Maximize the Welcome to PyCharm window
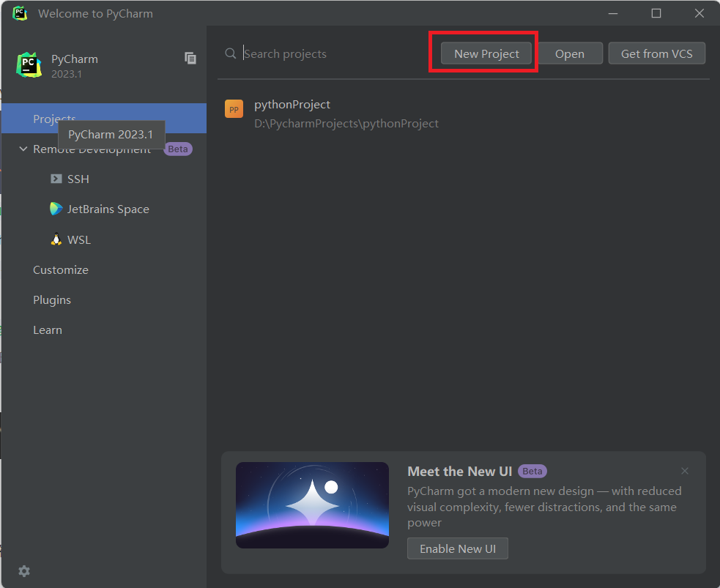Image resolution: width=720 pixels, height=588 pixels. (x=656, y=13)
